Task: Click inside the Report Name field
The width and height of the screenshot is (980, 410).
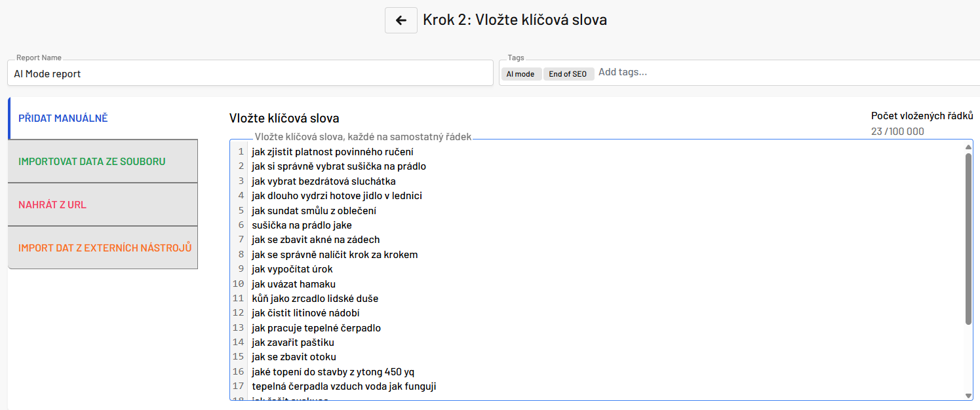Action: pyautogui.click(x=249, y=72)
